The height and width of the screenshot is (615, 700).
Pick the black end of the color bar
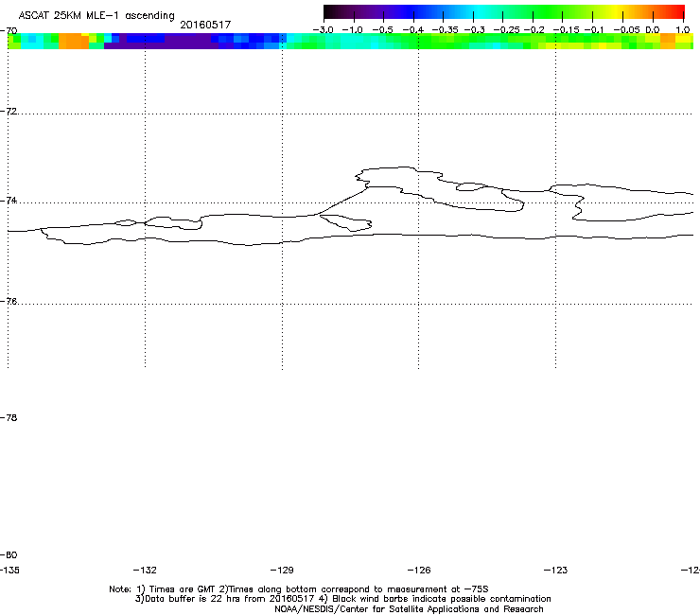(x=328, y=11)
